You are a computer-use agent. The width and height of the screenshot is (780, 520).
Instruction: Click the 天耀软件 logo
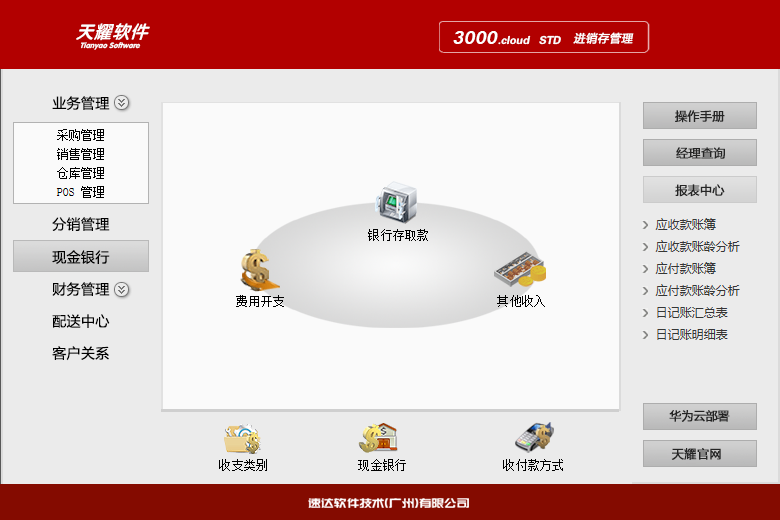click(112, 36)
